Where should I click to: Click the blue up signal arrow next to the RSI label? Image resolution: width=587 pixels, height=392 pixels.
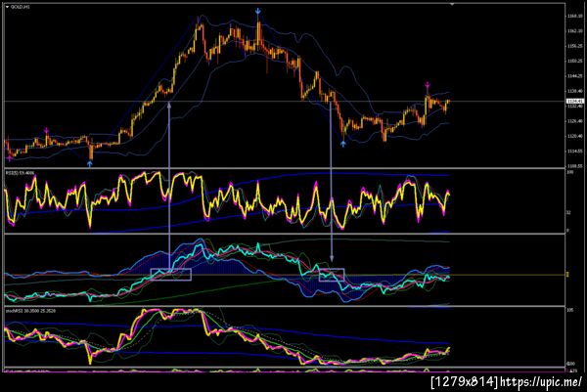pos(90,163)
